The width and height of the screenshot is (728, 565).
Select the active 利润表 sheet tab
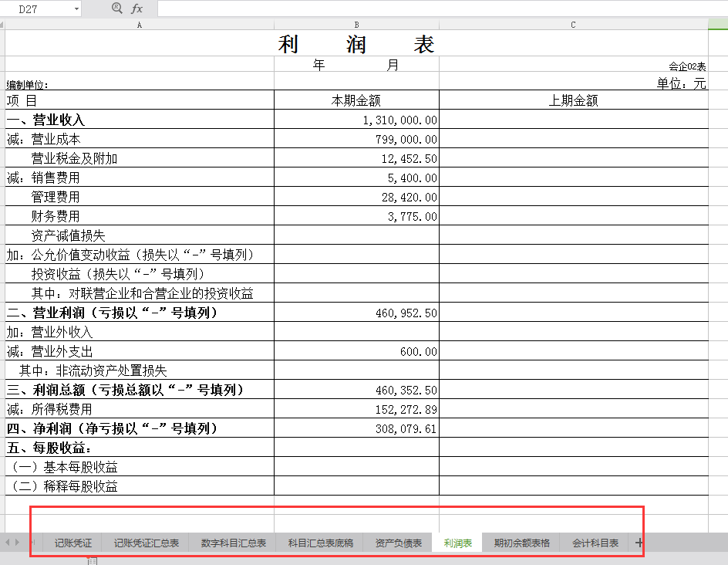click(x=457, y=543)
